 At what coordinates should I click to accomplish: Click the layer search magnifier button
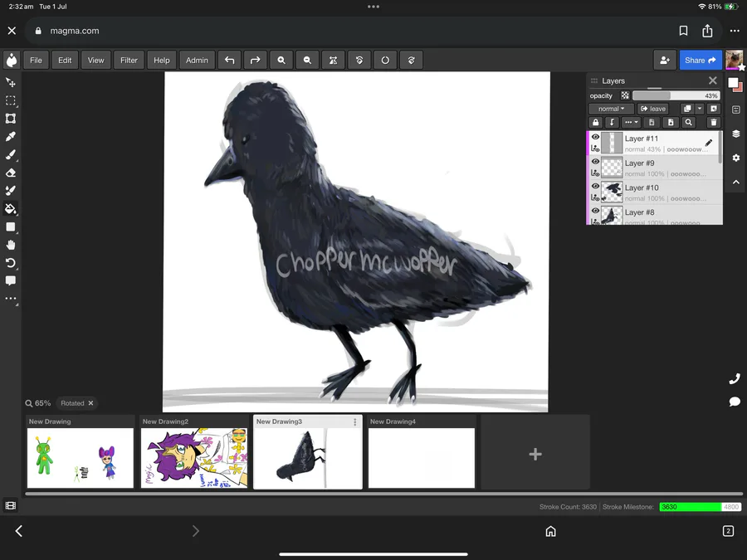click(688, 123)
